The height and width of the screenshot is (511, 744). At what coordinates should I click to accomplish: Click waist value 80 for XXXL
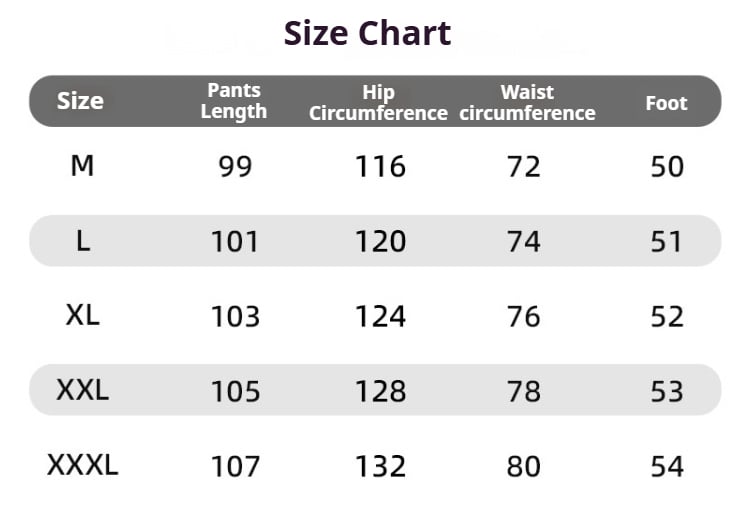pos(523,466)
